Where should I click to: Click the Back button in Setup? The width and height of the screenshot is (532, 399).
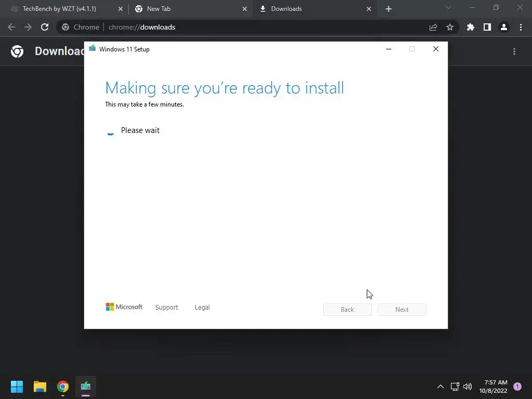coord(348,310)
